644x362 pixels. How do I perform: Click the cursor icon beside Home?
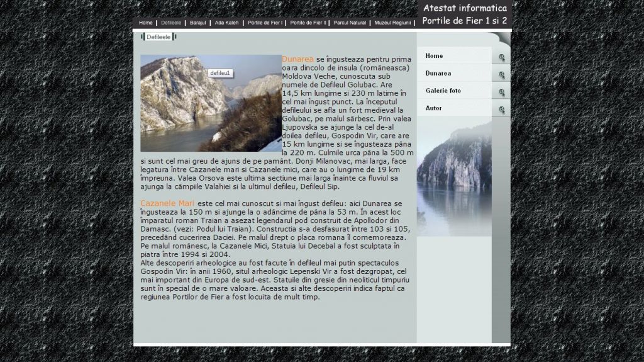click(x=501, y=58)
